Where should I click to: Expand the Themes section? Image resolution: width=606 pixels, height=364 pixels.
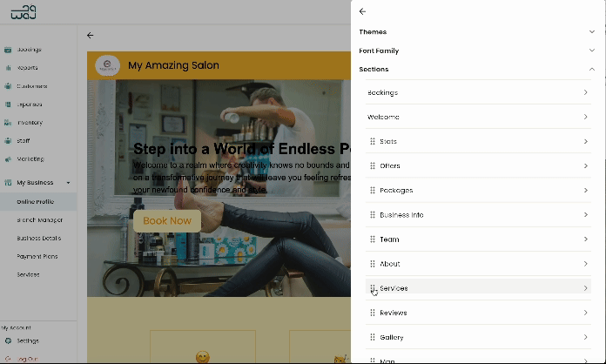[x=592, y=31]
